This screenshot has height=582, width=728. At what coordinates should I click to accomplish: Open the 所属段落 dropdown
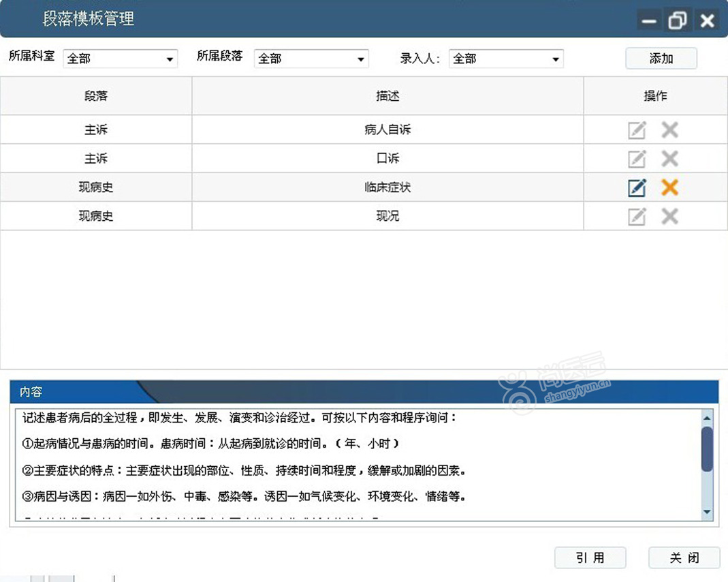point(311,59)
